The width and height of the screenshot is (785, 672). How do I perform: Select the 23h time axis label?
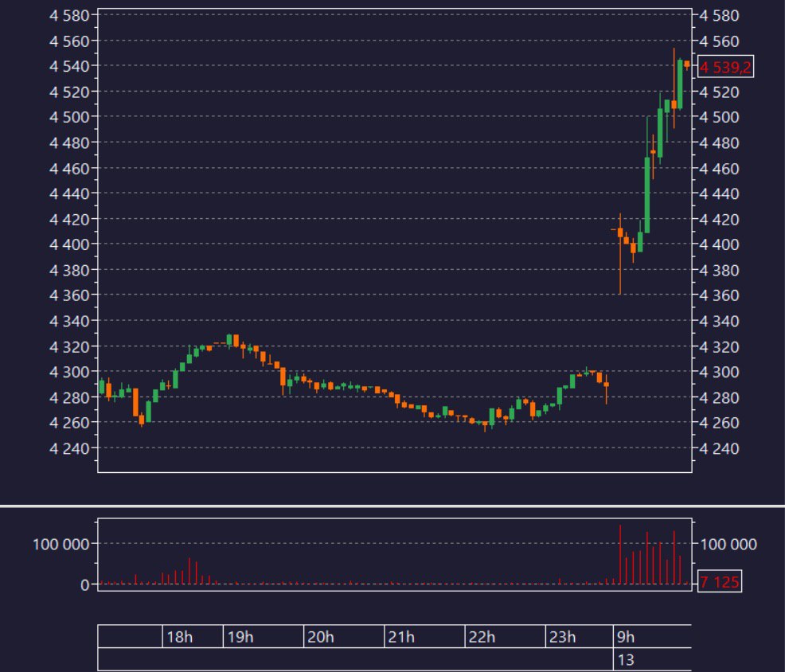point(562,637)
